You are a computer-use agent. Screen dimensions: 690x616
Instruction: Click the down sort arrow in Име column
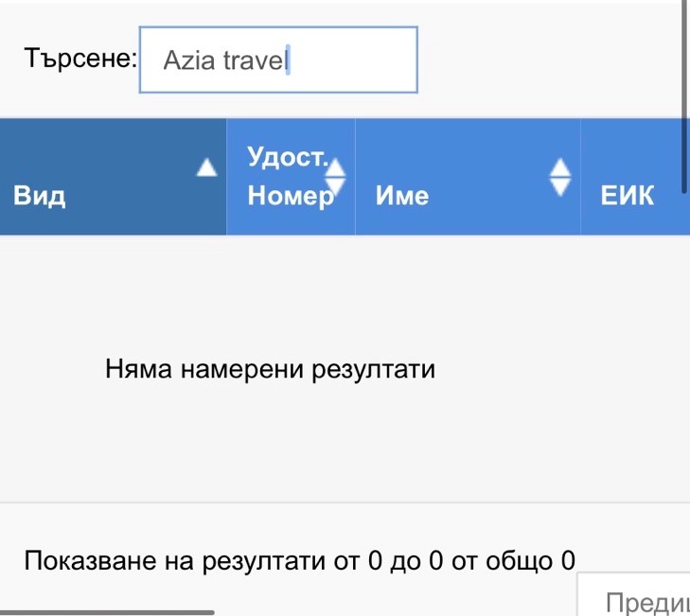pyautogui.click(x=561, y=186)
